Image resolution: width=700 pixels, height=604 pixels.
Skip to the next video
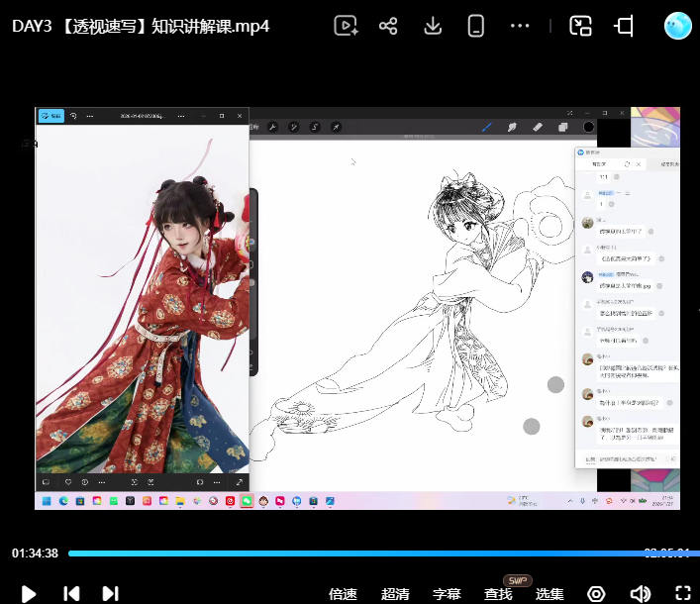[110, 594]
